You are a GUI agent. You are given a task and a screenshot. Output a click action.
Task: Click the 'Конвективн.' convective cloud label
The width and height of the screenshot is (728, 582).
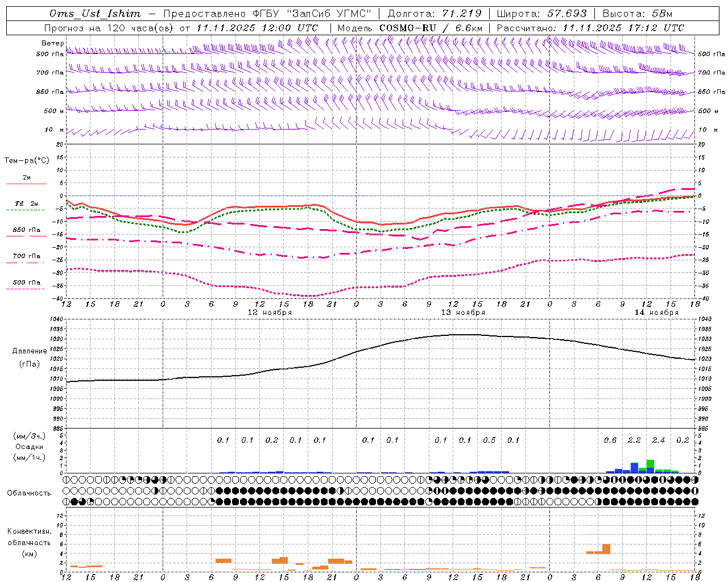pos(29,531)
